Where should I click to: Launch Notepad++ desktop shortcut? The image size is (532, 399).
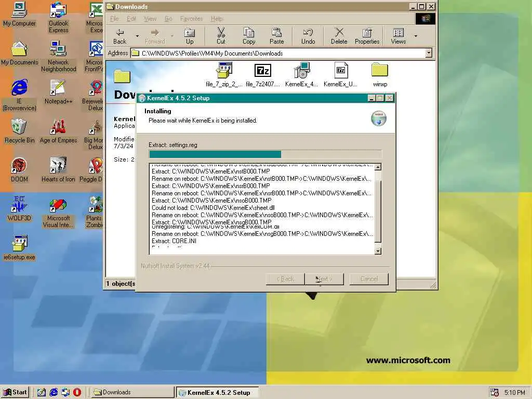58,92
